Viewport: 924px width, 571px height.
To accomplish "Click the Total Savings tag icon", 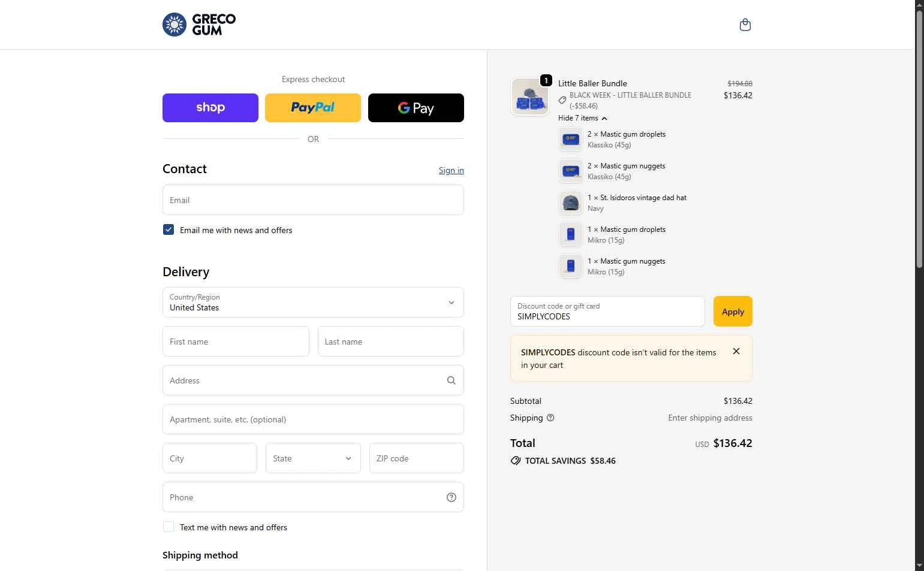I will click(516, 461).
